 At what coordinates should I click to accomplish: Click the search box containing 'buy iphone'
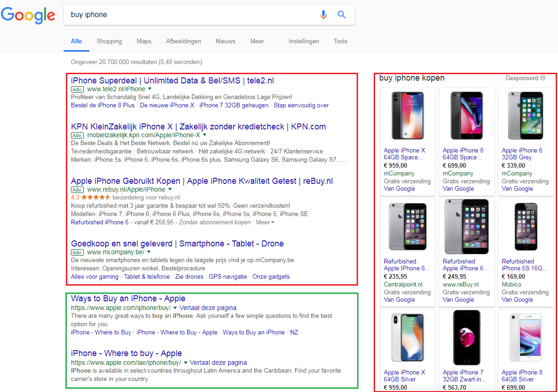194,15
